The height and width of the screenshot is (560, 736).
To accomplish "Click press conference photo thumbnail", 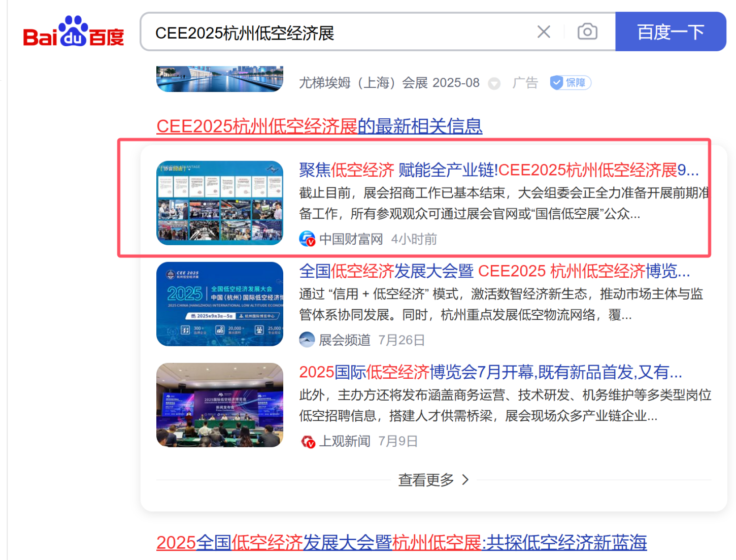I will tap(219, 405).
